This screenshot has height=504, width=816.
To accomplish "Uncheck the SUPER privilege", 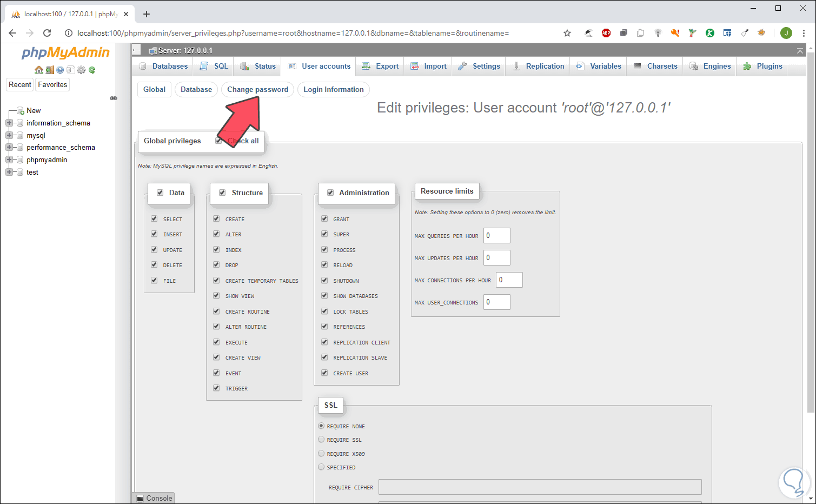I will point(324,234).
